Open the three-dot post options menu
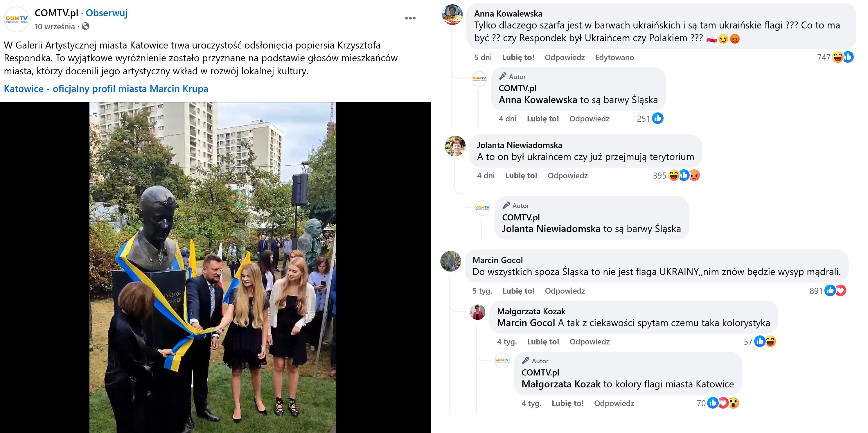The image size is (868, 433). point(410,18)
